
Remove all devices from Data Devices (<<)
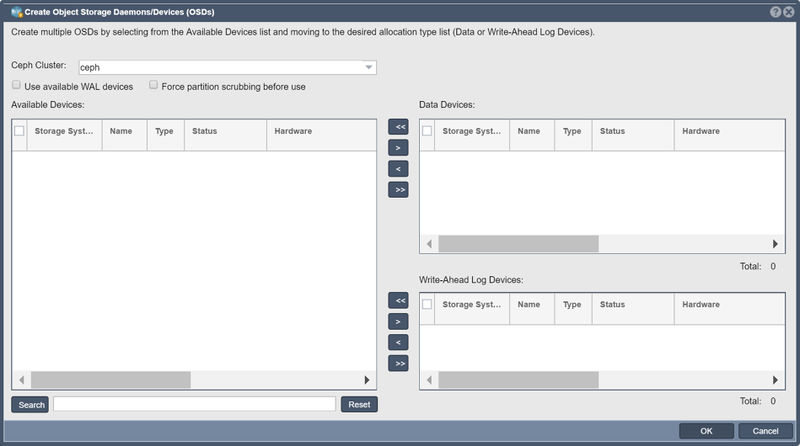(398, 127)
